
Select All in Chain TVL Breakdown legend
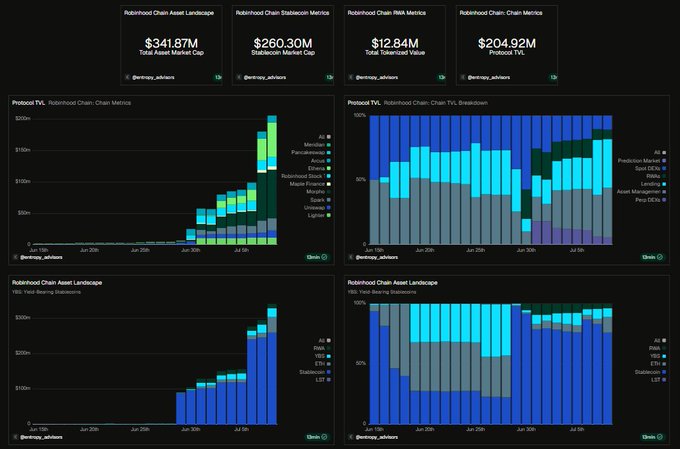pos(660,152)
